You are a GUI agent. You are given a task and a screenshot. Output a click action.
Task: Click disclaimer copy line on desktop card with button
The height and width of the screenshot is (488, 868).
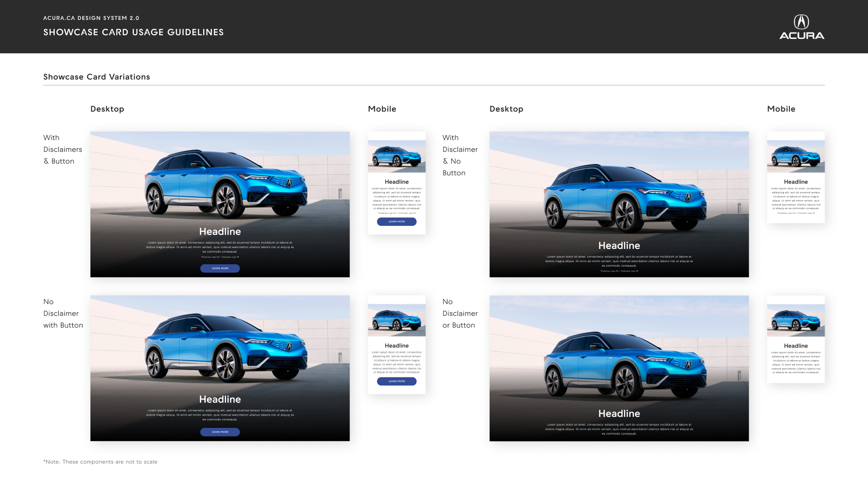pyautogui.click(x=220, y=257)
